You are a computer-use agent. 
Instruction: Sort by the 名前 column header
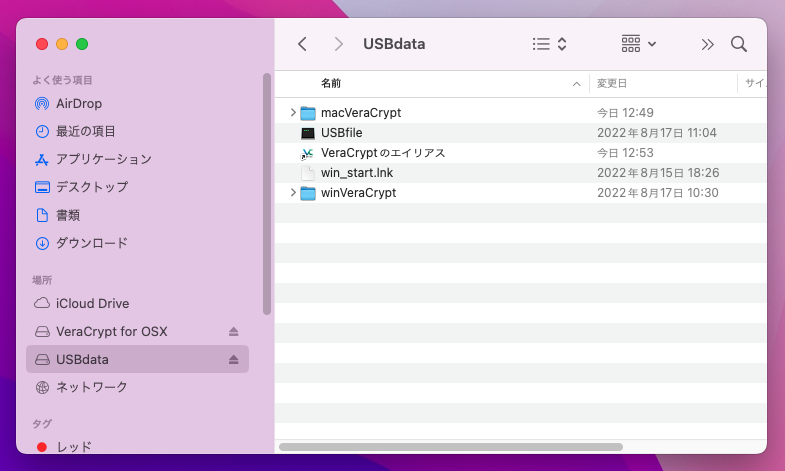[x=331, y=83]
